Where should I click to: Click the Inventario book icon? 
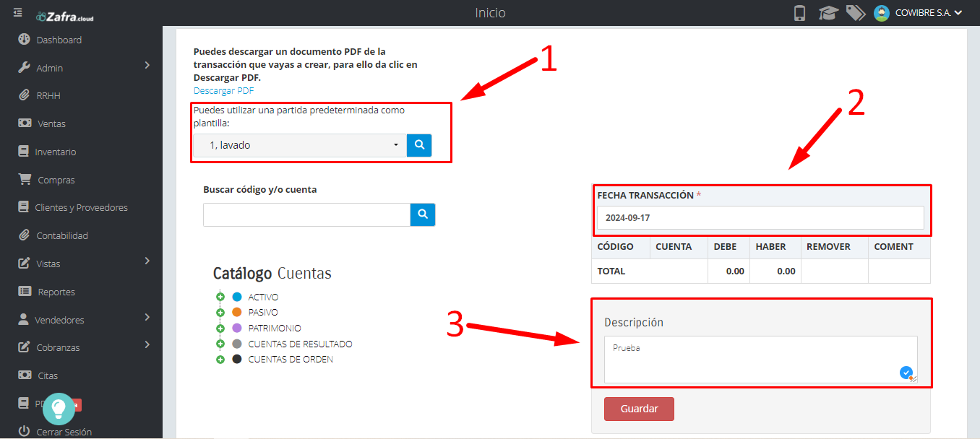23,151
